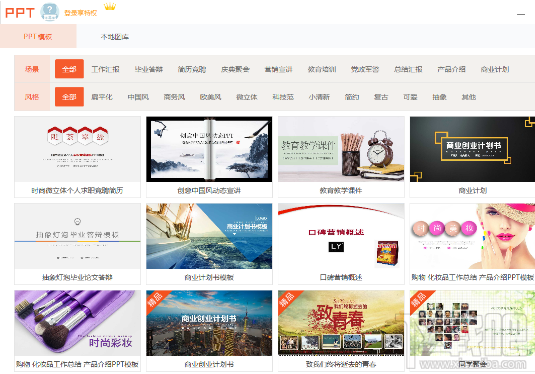Open the purple makeup brushes 时尚彩妆 template
The image size is (535, 374).
(77, 323)
